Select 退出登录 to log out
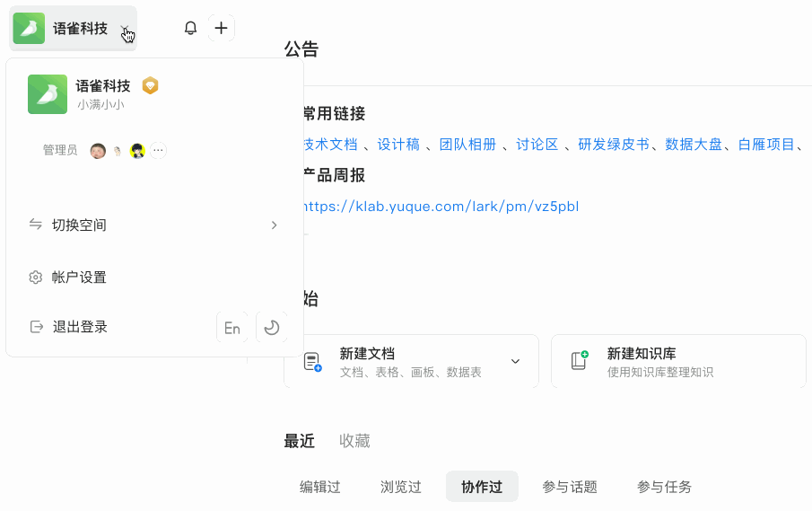The image size is (812, 511). coord(80,327)
